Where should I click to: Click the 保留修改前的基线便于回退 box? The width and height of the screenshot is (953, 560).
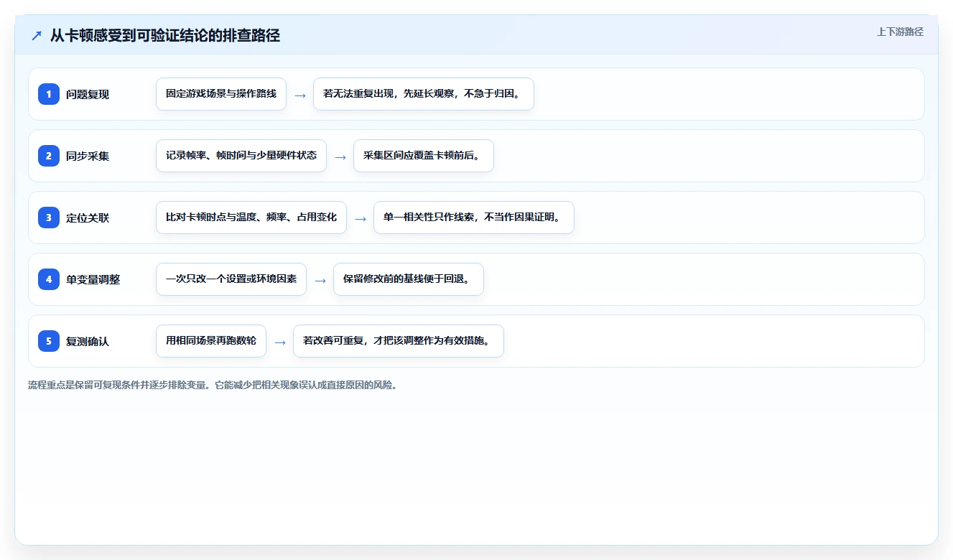(409, 279)
